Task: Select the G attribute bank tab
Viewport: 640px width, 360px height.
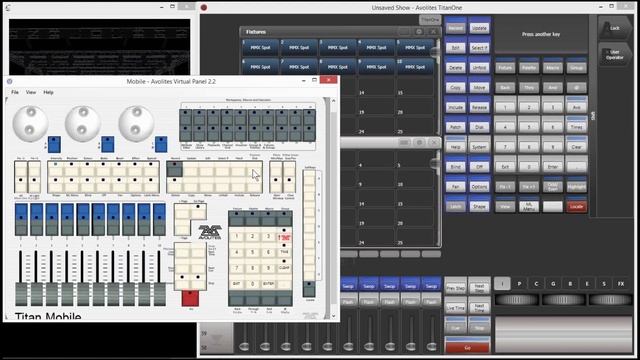Action: point(553,284)
